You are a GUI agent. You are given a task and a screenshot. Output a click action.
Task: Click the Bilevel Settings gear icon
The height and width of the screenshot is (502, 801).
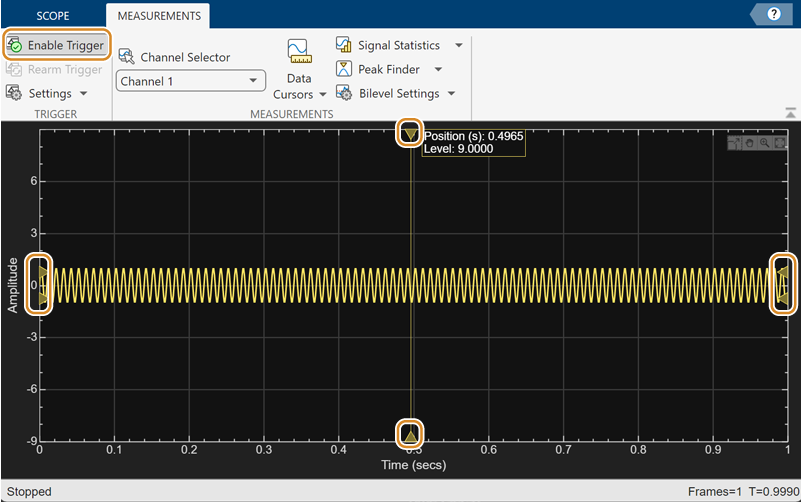[x=343, y=93]
